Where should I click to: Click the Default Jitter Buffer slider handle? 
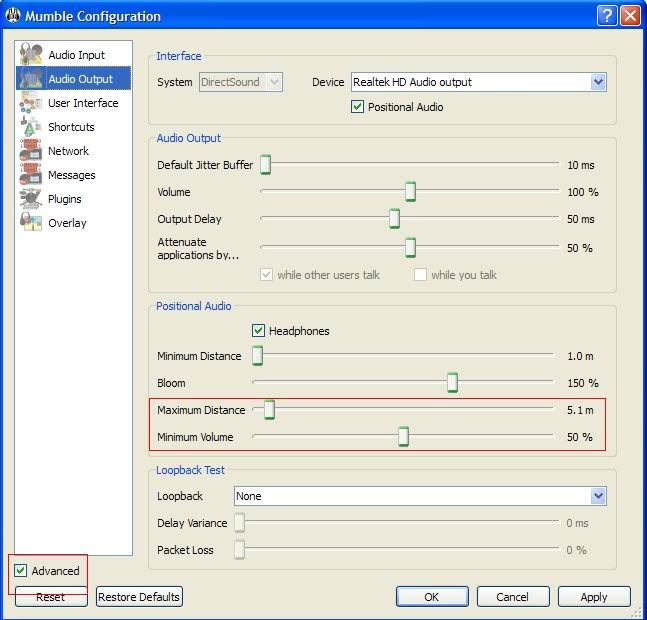pyautogui.click(x=266, y=165)
